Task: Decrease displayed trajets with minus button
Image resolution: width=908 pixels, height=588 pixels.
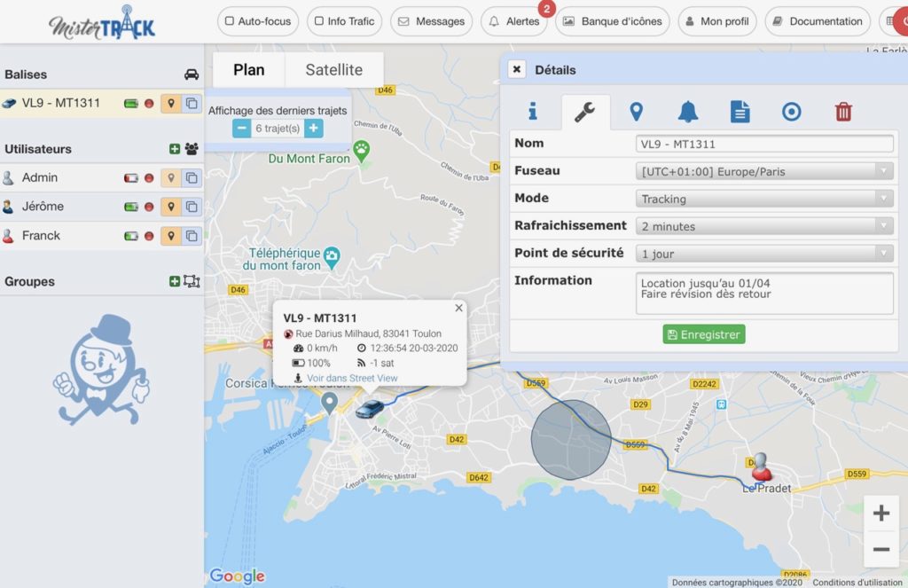Action: click(x=241, y=128)
